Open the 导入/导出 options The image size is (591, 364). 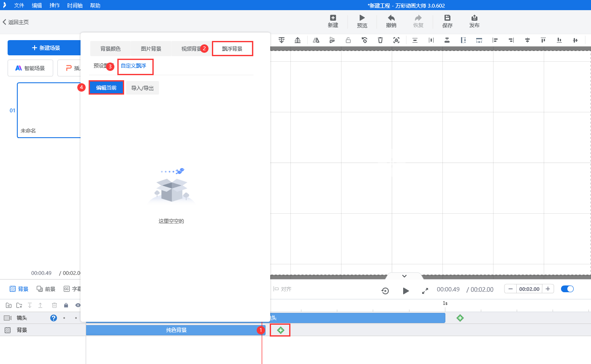click(x=142, y=88)
